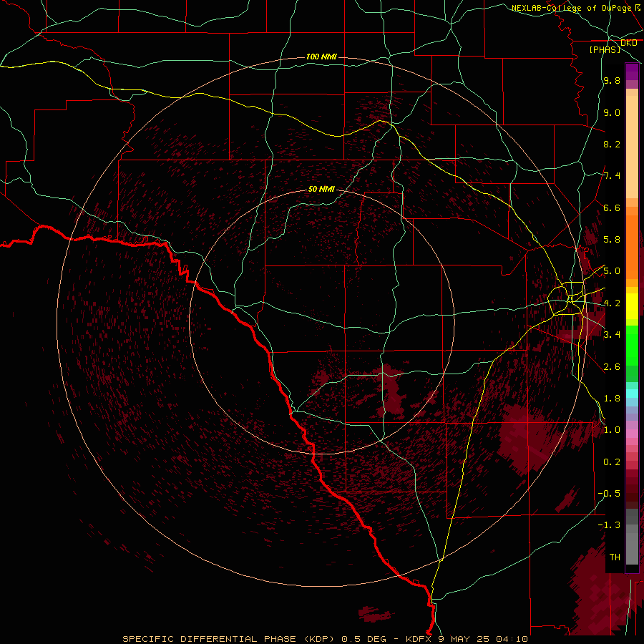This screenshot has width=644, height=644.
Task: Click the 9.8 value on the color scale
Action: pos(612,81)
